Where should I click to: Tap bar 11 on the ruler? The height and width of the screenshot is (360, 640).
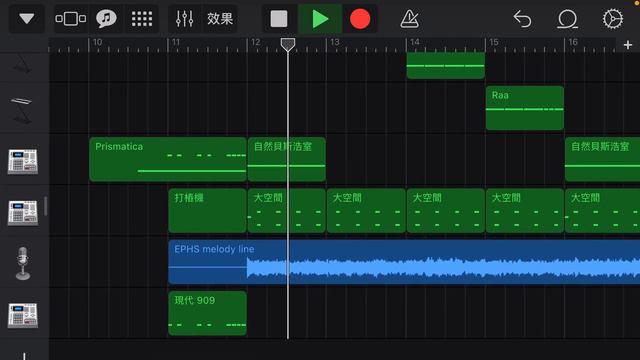(x=176, y=42)
